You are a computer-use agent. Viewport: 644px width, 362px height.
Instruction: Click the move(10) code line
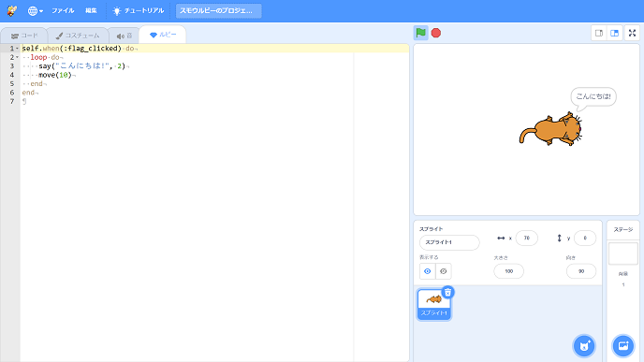(x=55, y=75)
